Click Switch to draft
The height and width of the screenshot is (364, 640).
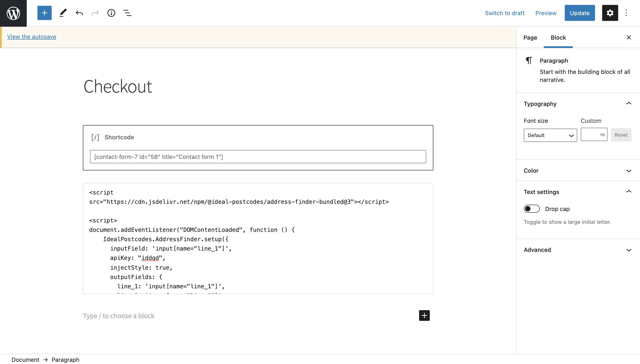505,13
